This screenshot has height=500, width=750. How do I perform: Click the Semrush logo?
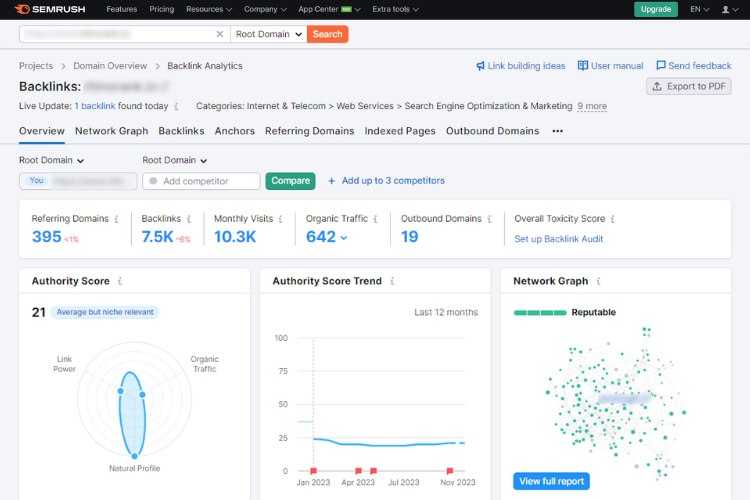pos(50,9)
